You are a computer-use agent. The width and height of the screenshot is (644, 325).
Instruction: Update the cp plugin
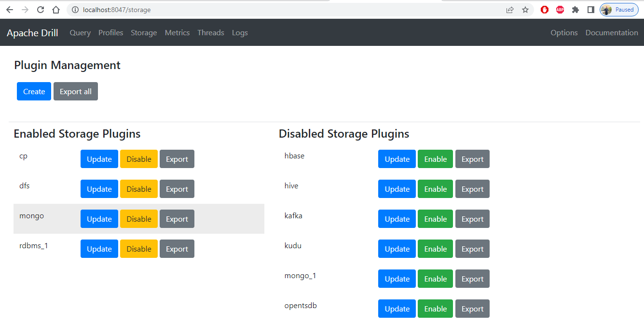99,159
